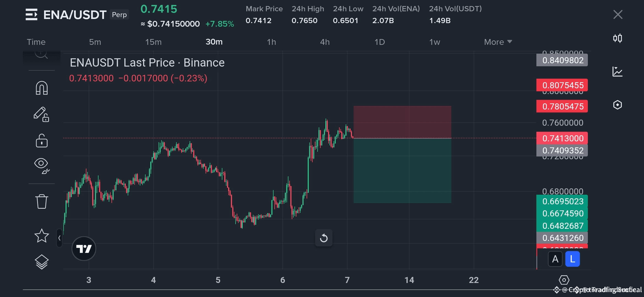
Task: Click the 0.8409802 grey price label
Action: click(562, 60)
